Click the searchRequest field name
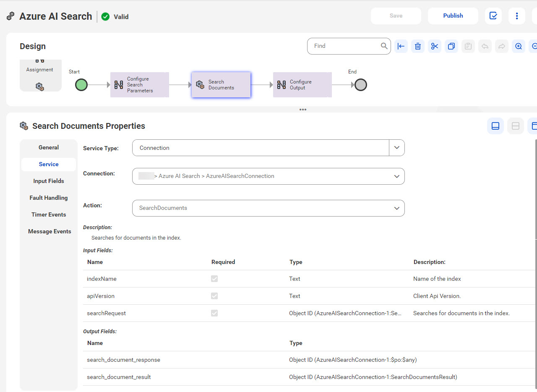The image size is (537, 392). coord(106,313)
